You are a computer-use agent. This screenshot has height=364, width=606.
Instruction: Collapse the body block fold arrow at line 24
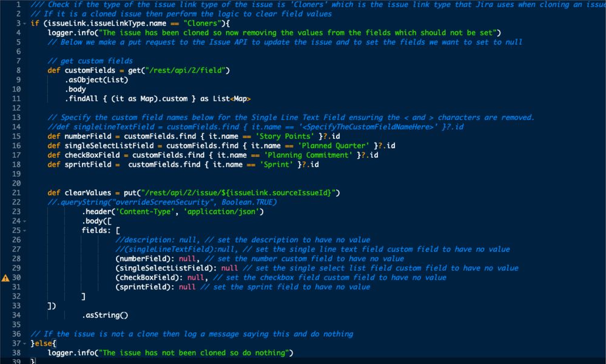[25, 221]
